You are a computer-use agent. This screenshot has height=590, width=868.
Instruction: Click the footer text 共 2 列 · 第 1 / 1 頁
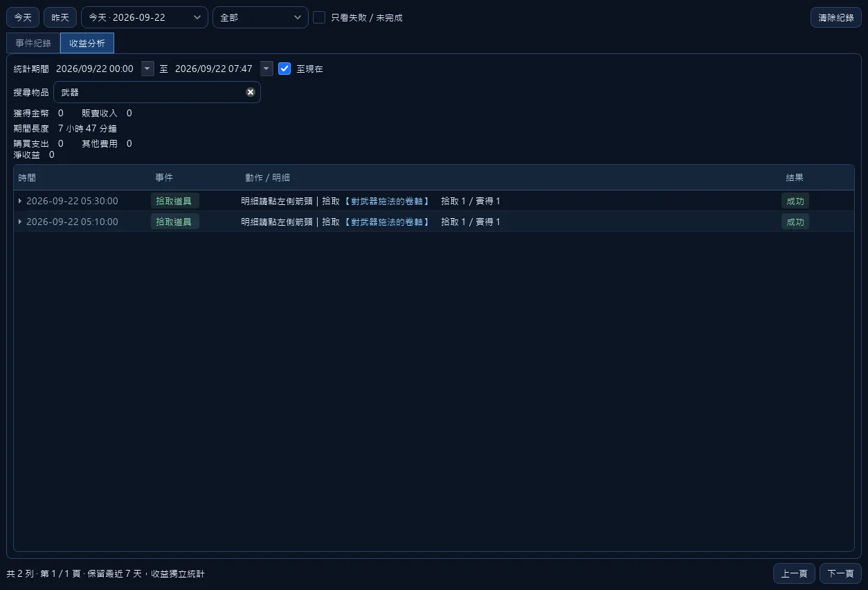[44, 574]
